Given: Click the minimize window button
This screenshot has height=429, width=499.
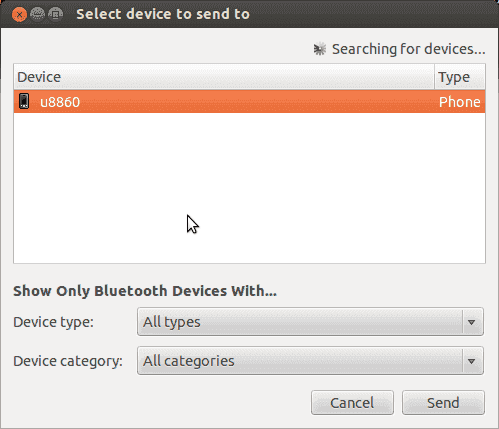Looking at the screenshot, I should (x=37, y=14).
